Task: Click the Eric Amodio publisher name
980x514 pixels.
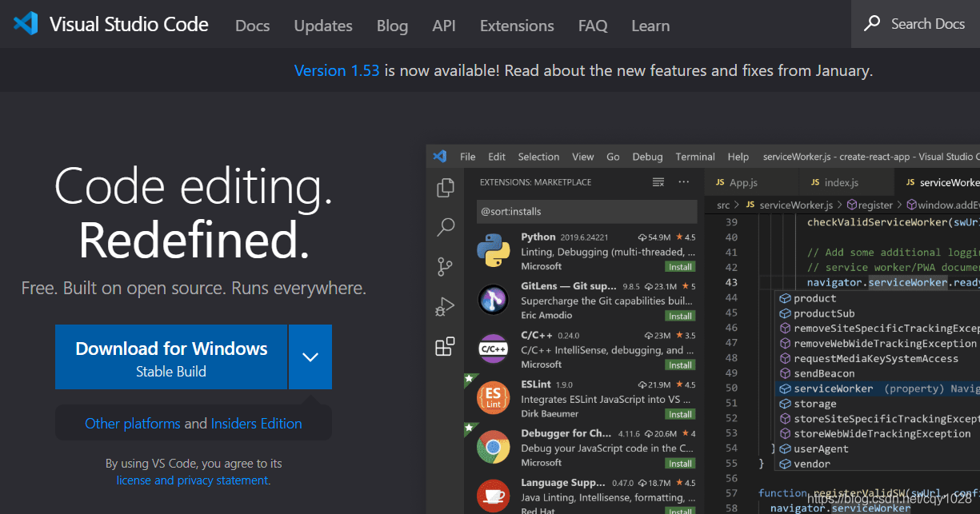Action: tap(546, 316)
